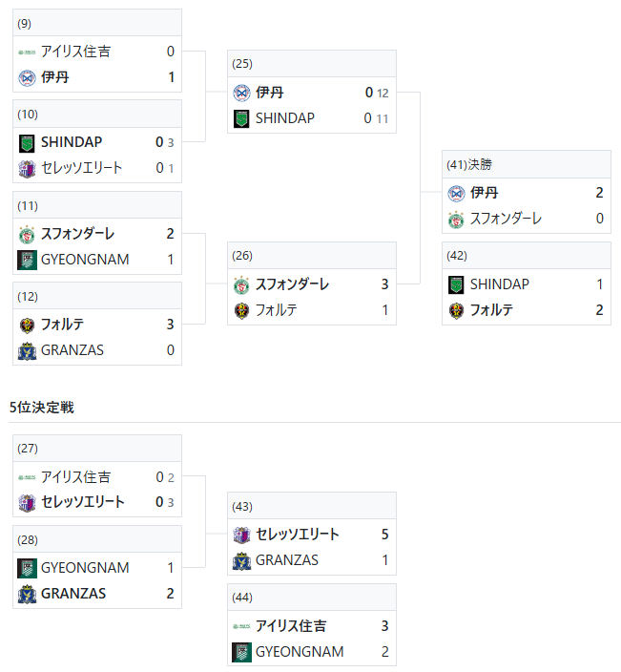
Task: Click スフォンダーレ logo in match 11
Action: click(27, 235)
